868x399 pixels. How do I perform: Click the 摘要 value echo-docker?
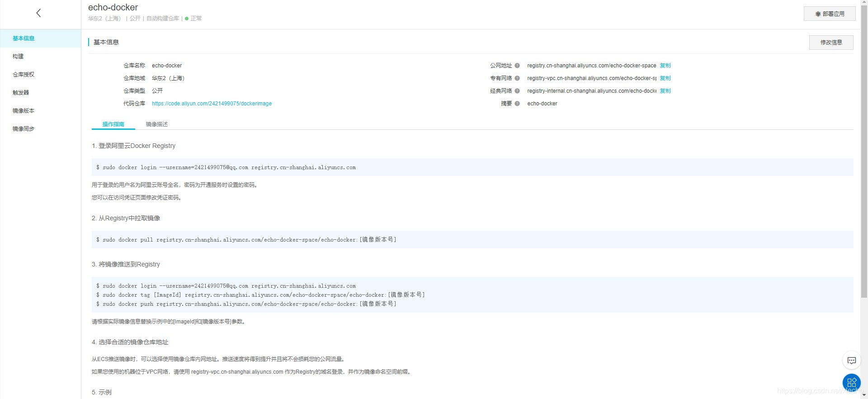pos(542,104)
